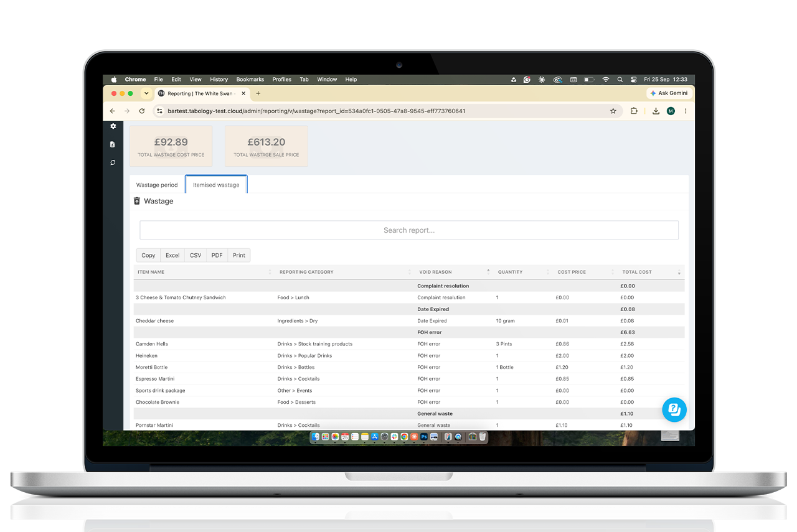This screenshot has width=797, height=532.
Task: Open the document icon in the sidebar
Action: tap(113, 144)
